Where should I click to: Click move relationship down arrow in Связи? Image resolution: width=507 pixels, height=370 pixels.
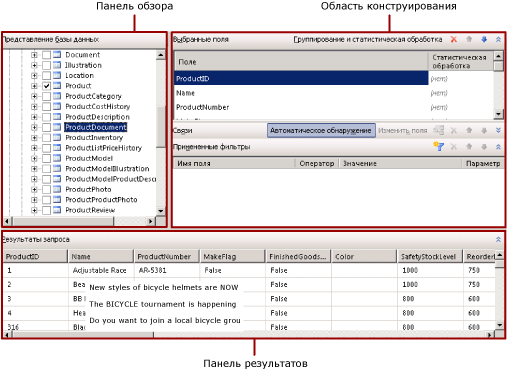point(484,130)
